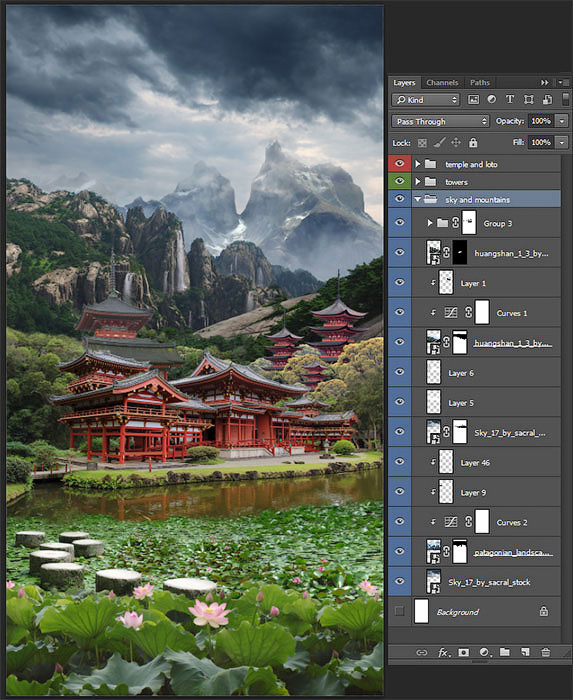The height and width of the screenshot is (700, 573).
Task: Expand Group 3 folder
Action: tap(430, 223)
